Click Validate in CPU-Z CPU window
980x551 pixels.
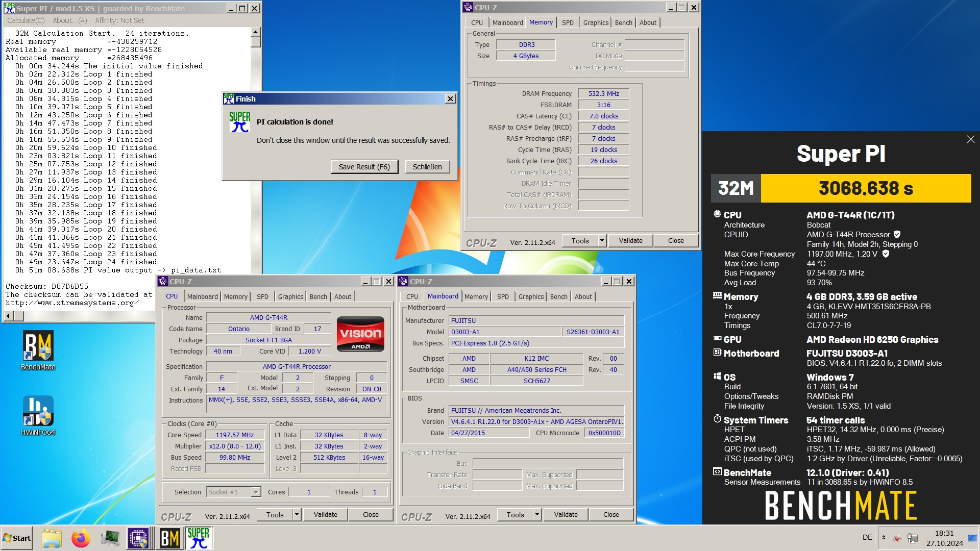[x=325, y=515]
